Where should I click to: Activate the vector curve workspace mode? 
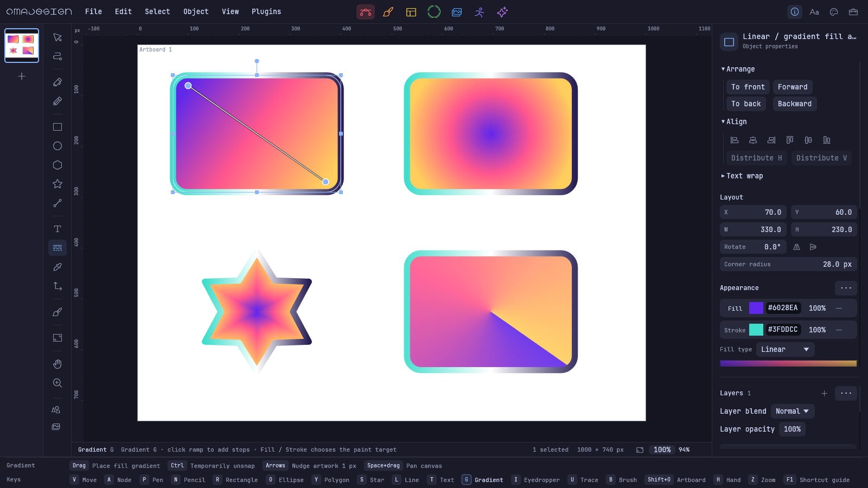coord(366,12)
